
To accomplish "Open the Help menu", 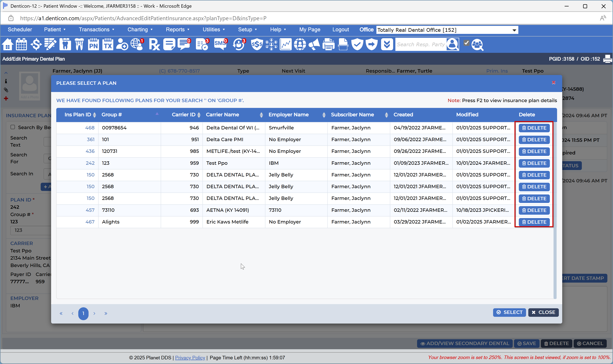I will [278, 29].
